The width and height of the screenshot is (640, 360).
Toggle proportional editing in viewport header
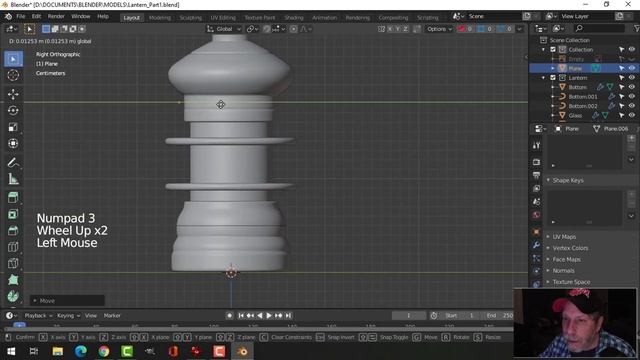pyautogui.click(x=293, y=29)
